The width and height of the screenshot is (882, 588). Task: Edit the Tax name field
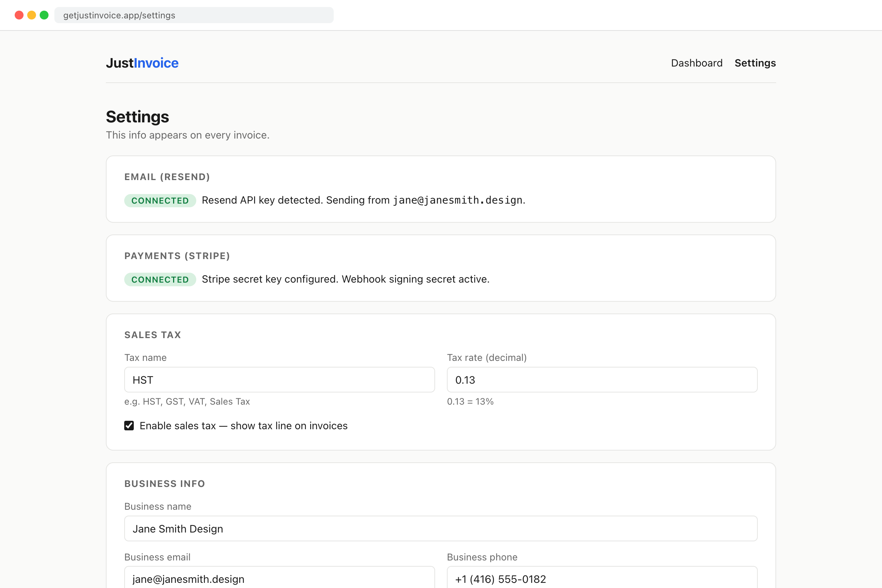pyautogui.click(x=279, y=380)
